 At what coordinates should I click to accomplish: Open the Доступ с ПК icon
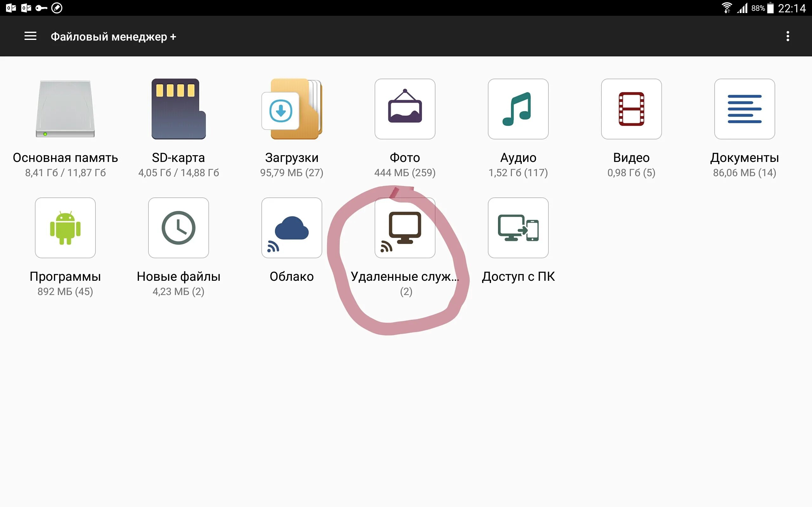click(518, 228)
